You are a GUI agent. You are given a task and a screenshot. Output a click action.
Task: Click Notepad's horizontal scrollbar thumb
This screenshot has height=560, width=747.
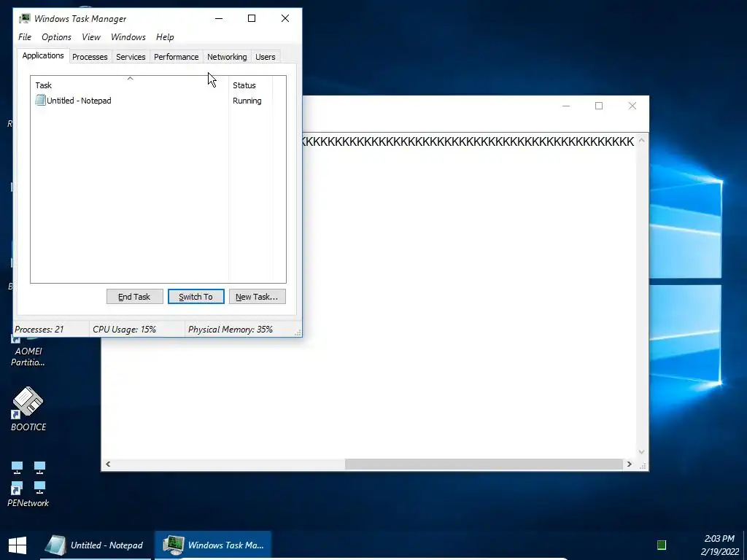pos(484,464)
